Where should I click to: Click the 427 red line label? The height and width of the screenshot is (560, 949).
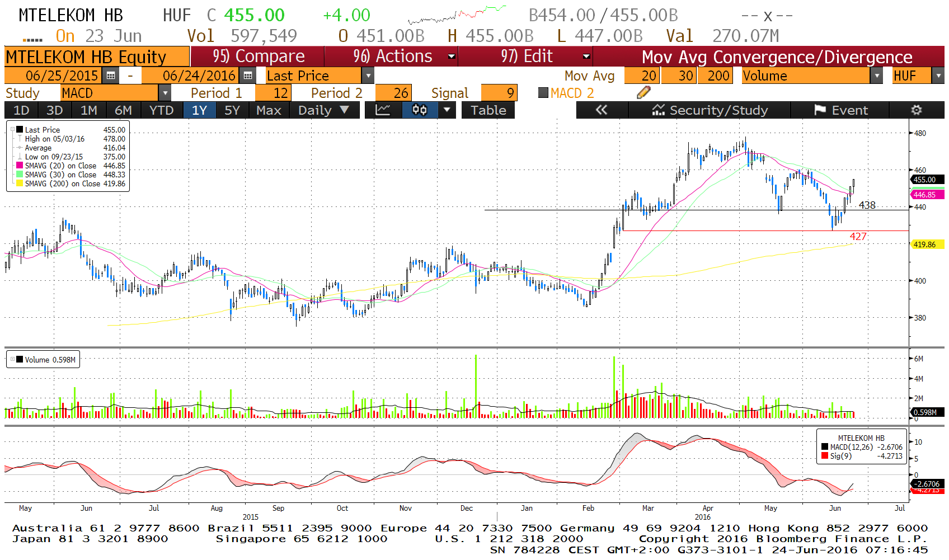coord(858,237)
